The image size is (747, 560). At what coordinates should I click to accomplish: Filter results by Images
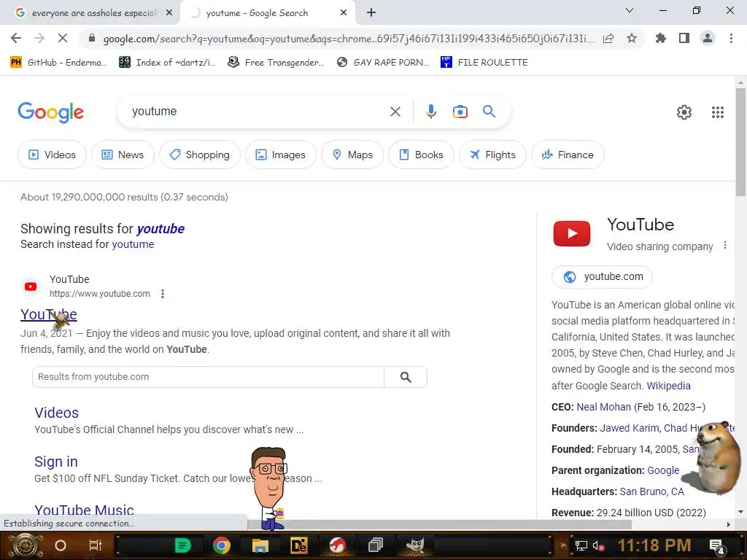(x=281, y=155)
